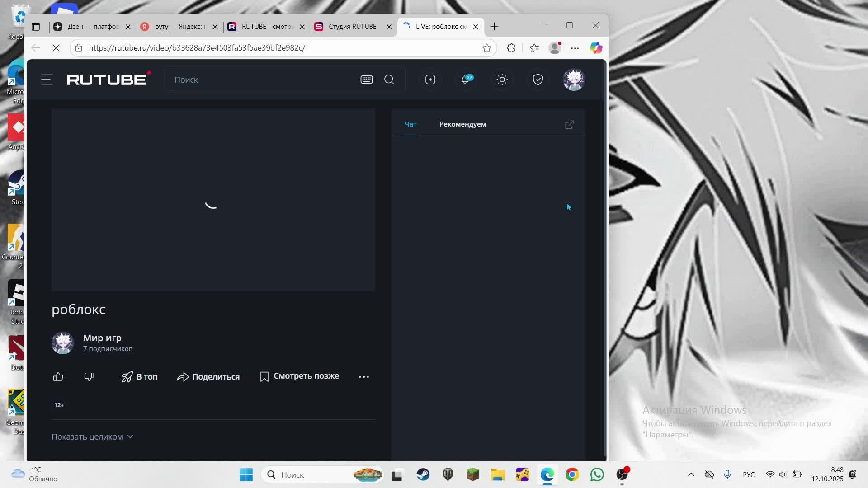Dislike the video with the thumbs-down icon
Viewport: 868px width, 488px height.
89,377
